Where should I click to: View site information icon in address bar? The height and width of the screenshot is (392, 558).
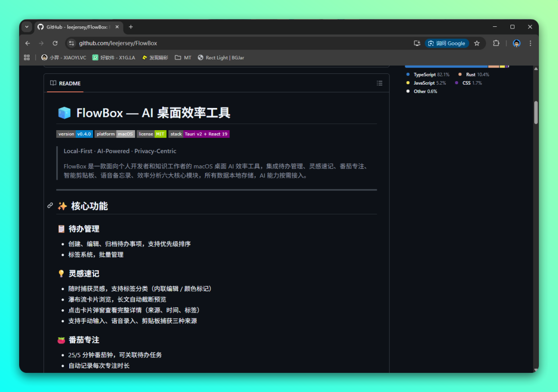point(72,43)
